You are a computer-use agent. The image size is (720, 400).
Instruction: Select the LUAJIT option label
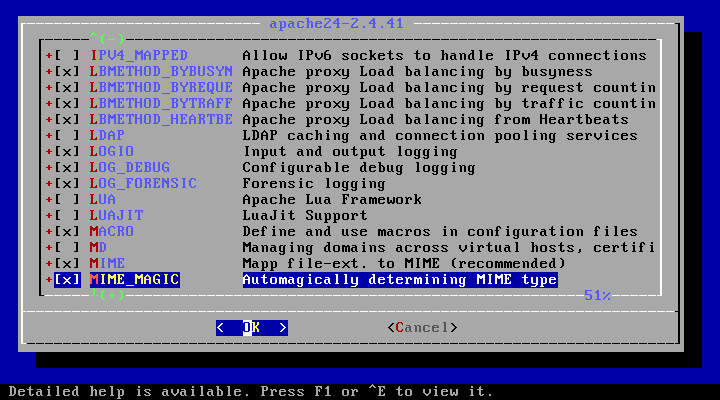pyautogui.click(x=116, y=216)
